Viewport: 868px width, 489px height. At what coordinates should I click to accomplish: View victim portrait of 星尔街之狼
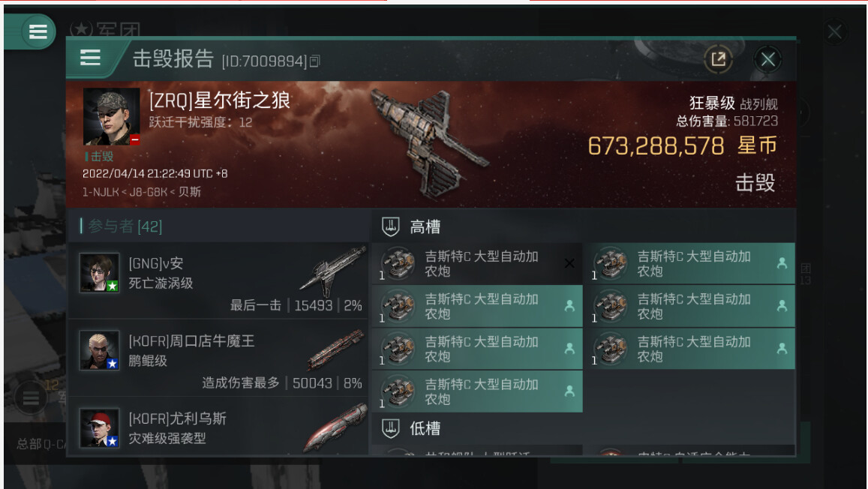111,117
